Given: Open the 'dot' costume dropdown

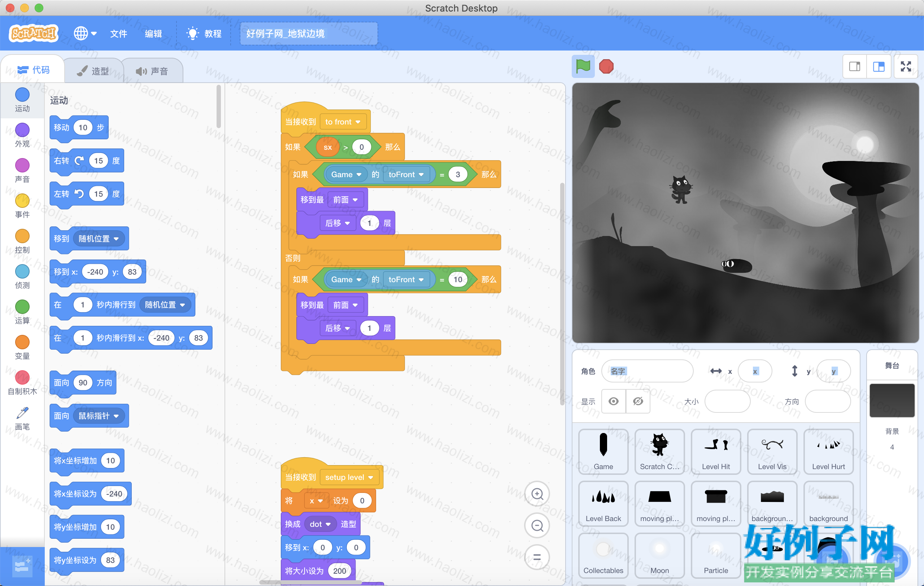Looking at the screenshot, I should click(x=321, y=524).
